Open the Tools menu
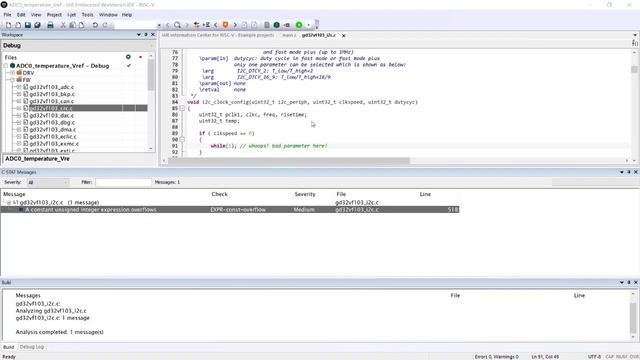This screenshot has height=360, width=640. (87, 15)
